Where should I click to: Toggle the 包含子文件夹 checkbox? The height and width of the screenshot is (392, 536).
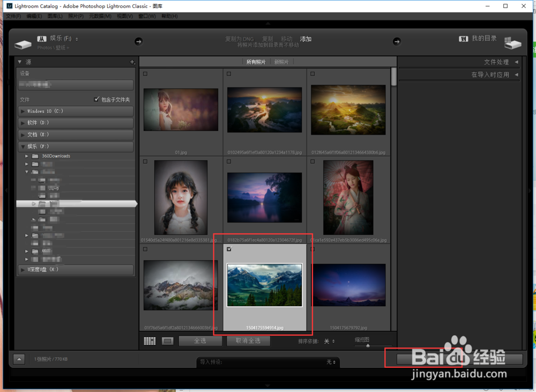(x=96, y=99)
